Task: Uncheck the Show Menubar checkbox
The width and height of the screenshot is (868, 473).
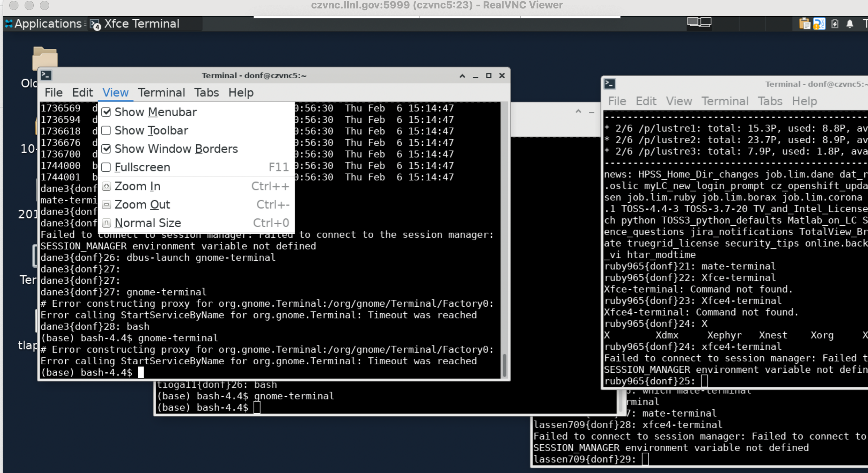Action: tap(106, 112)
